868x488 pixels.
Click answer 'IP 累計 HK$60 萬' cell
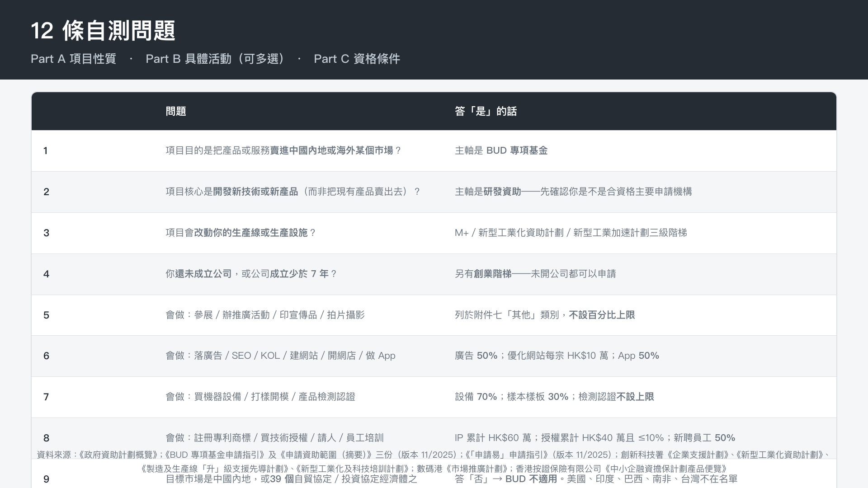[x=595, y=438]
